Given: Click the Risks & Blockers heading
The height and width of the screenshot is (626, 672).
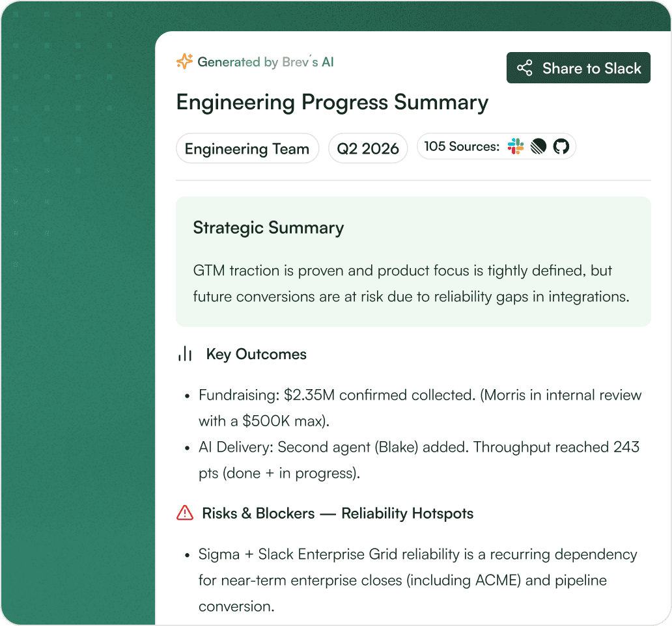Looking at the screenshot, I should point(338,513).
